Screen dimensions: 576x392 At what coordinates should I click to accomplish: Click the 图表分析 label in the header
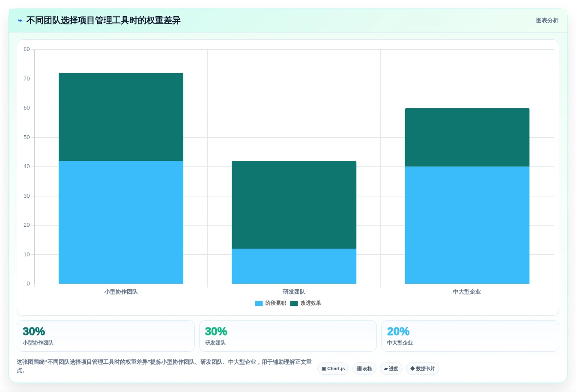tap(547, 21)
